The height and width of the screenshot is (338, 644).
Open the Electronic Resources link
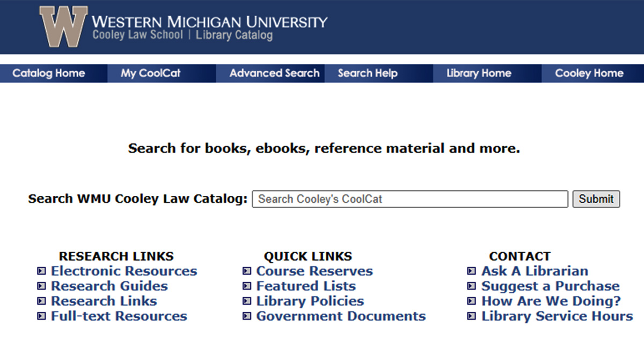click(x=124, y=271)
